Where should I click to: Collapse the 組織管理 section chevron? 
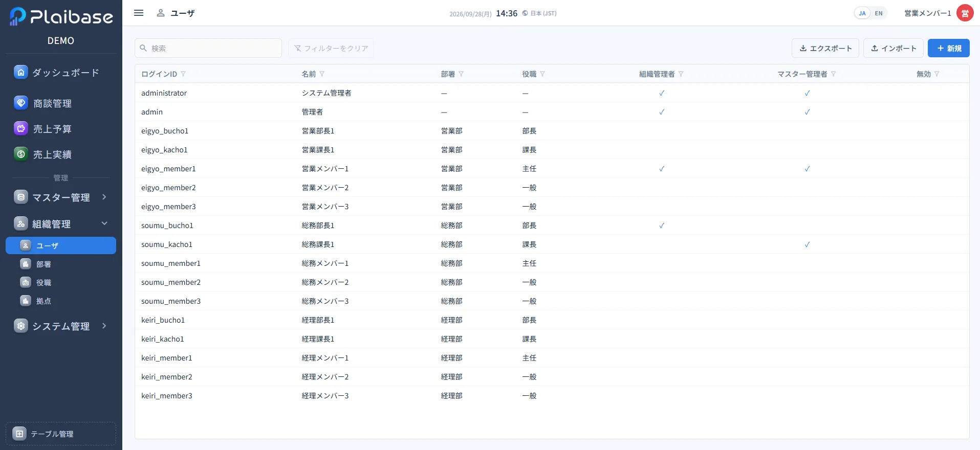tap(104, 223)
